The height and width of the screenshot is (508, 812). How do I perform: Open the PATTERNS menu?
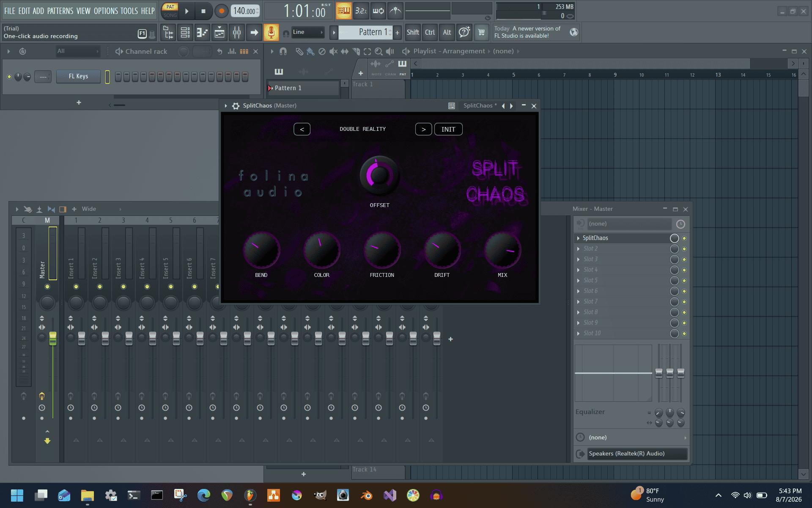click(60, 11)
